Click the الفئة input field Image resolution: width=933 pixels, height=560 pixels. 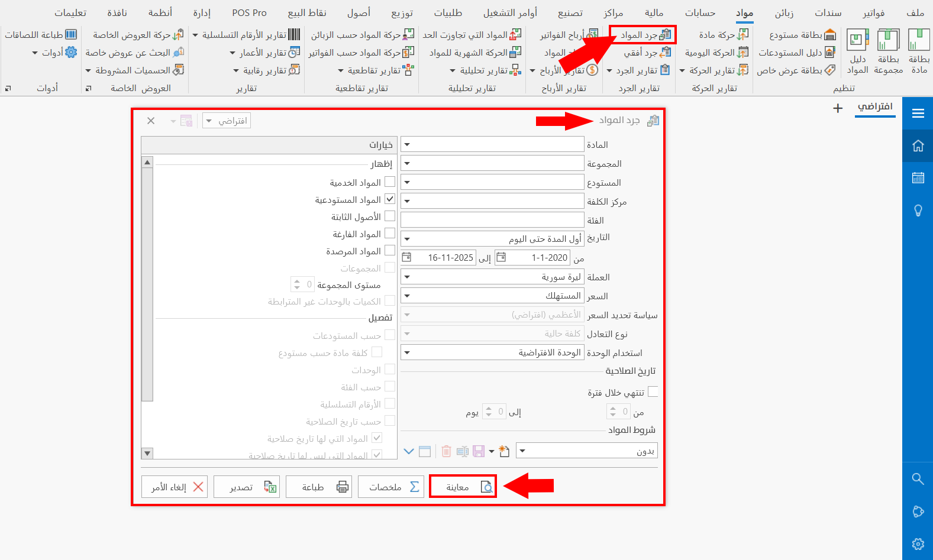pos(492,220)
